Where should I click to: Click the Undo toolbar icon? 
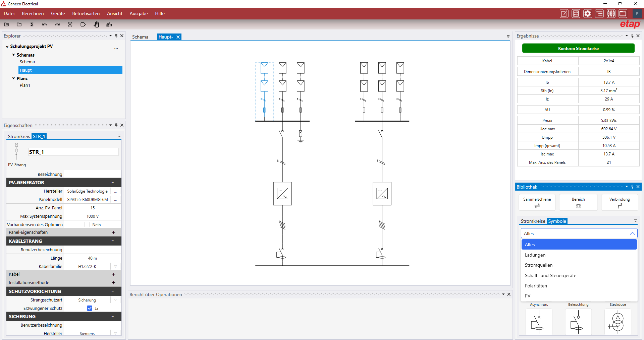44,24
